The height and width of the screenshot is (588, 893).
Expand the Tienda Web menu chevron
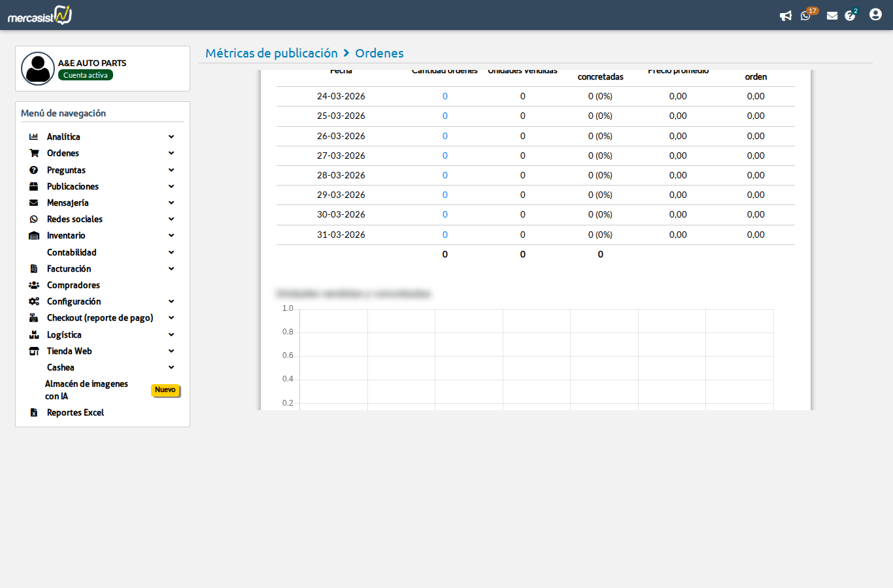point(171,351)
